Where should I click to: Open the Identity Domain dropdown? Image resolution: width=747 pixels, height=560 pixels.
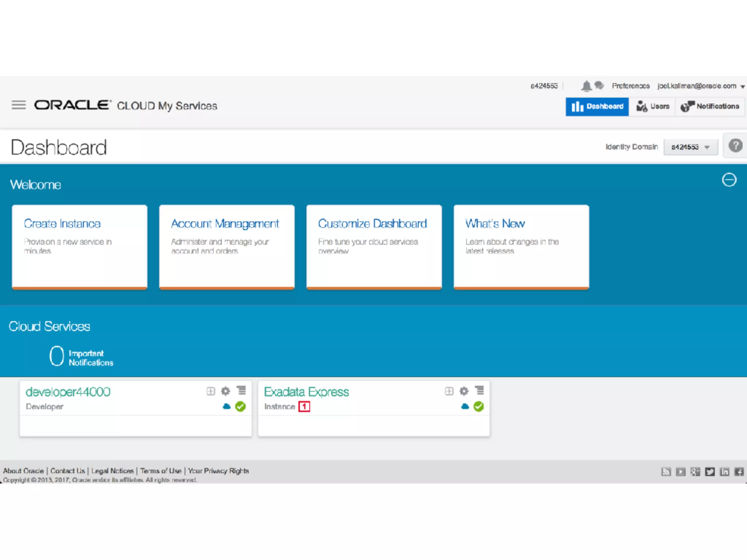(x=690, y=147)
